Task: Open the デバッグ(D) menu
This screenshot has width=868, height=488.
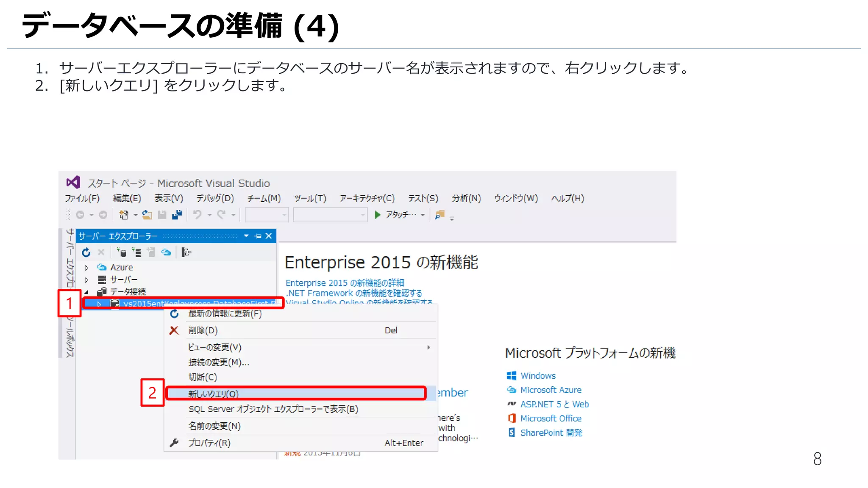Action: (x=215, y=198)
